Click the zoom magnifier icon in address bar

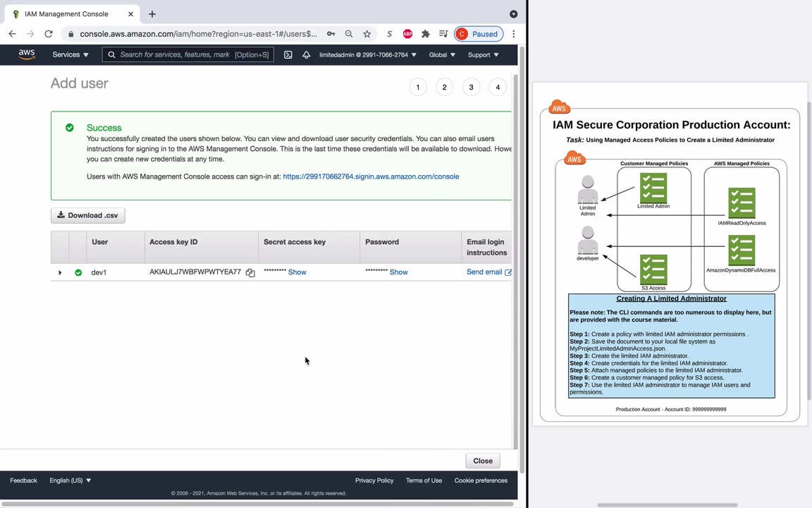click(x=349, y=34)
